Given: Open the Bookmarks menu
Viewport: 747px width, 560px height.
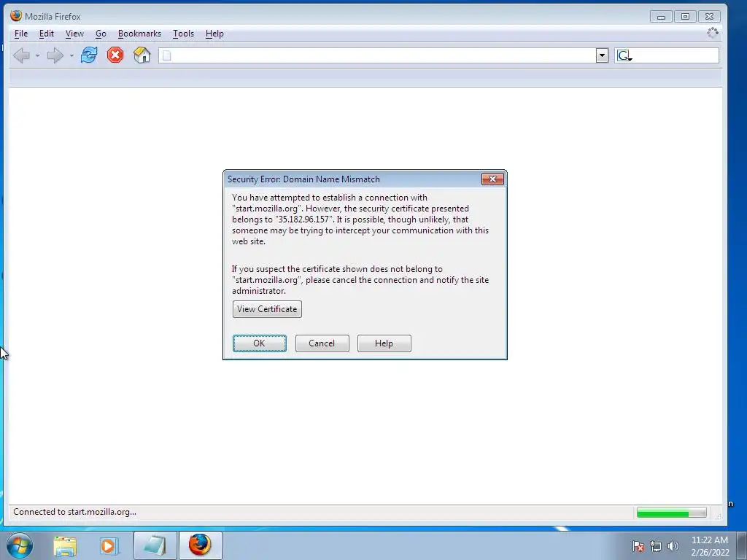Looking at the screenshot, I should [139, 34].
